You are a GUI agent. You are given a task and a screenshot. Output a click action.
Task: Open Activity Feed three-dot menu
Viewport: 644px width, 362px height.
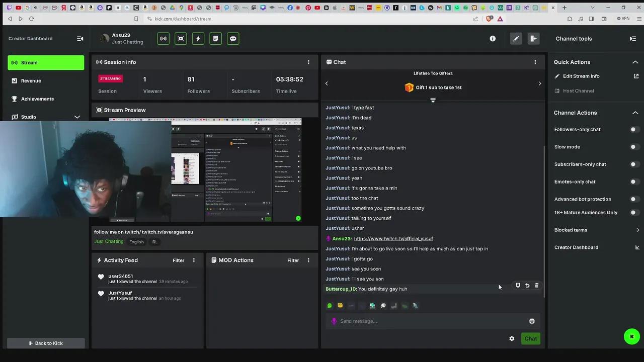pos(194,260)
